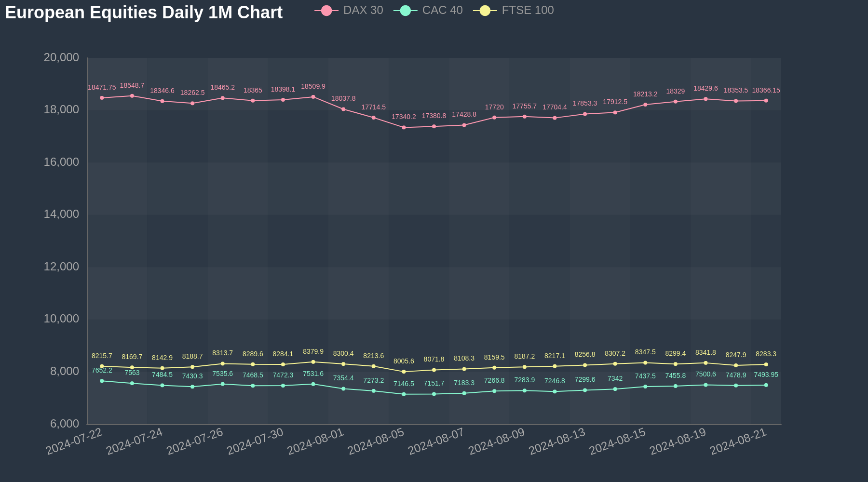Click x-axis date label 2024-08-05

coord(376,441)
